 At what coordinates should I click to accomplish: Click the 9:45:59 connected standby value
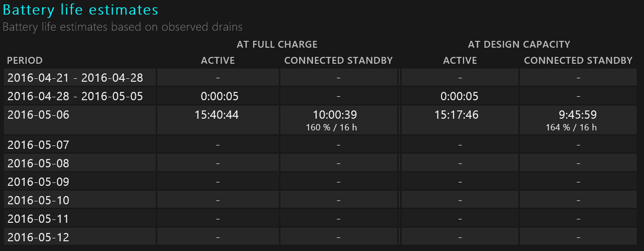578,115
